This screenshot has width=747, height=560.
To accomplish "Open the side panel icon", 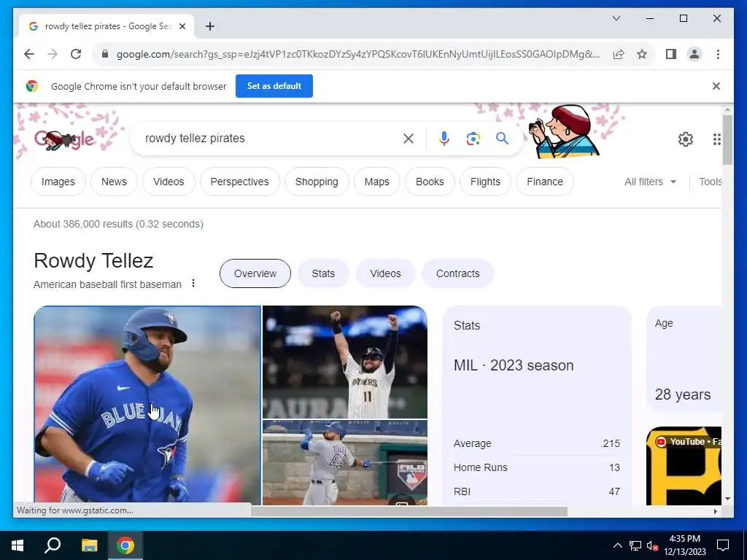I will pos(671,54).
